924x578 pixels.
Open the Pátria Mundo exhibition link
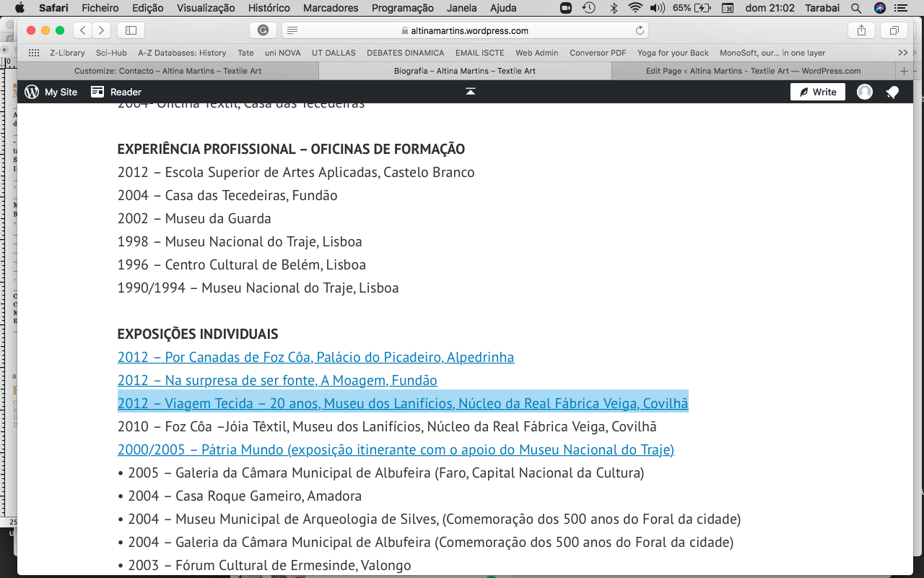pos(396,449)
